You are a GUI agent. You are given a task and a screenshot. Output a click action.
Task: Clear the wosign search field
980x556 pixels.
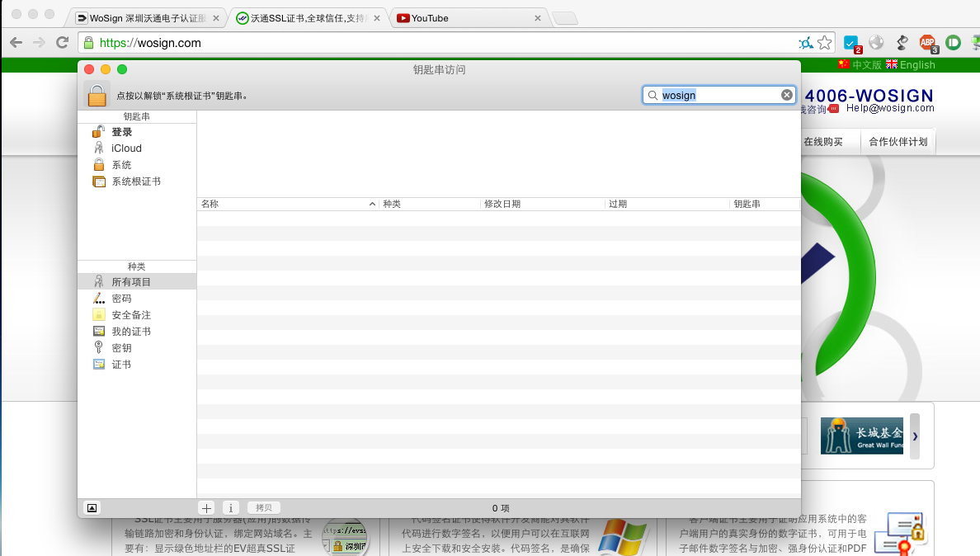click(x=786, y=95)
